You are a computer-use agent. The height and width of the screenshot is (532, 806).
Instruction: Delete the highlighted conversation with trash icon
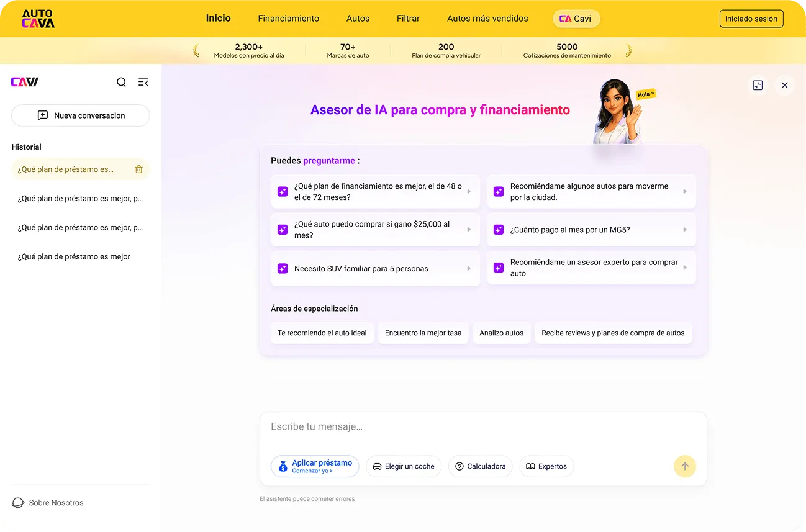tap(138, 169)
